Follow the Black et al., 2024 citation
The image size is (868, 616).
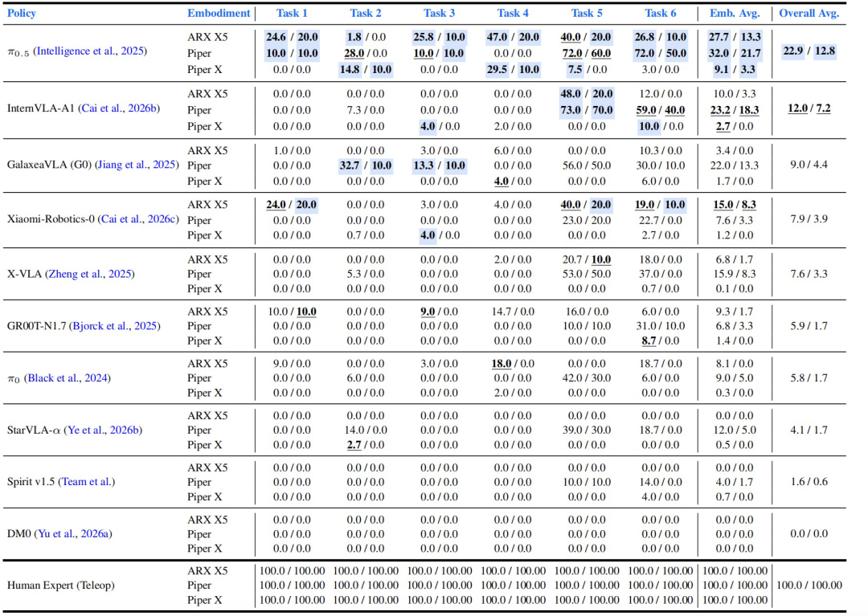67,378
